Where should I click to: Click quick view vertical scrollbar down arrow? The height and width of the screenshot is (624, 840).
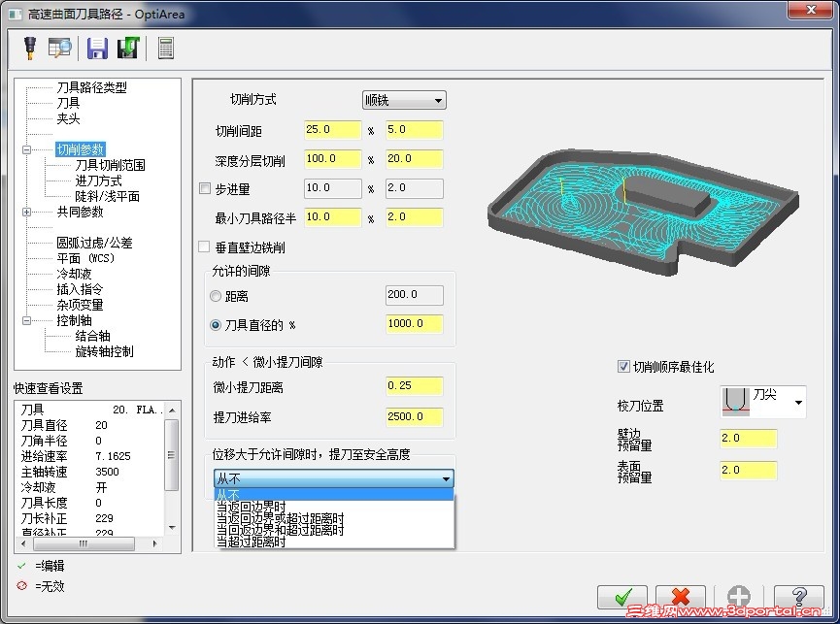pos(172,527)
